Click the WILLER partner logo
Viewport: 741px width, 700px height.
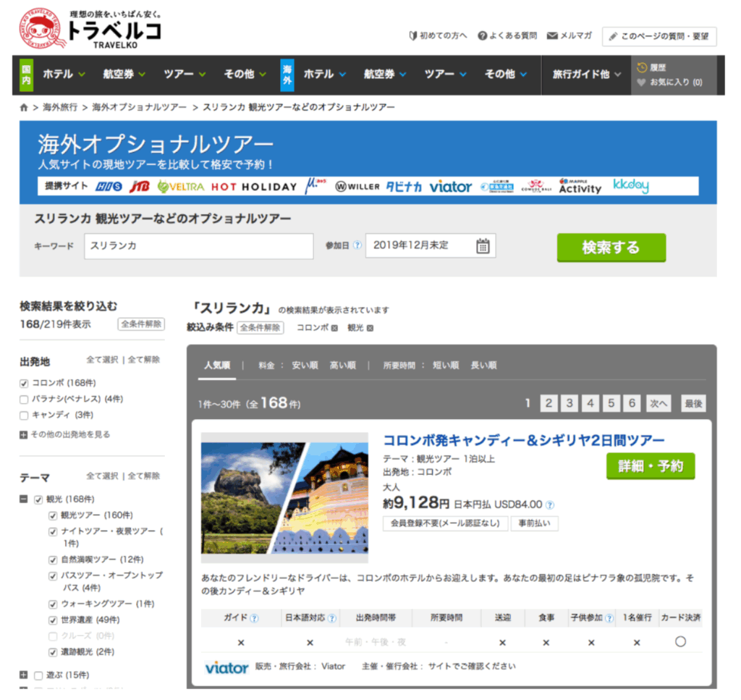point(357,187)
